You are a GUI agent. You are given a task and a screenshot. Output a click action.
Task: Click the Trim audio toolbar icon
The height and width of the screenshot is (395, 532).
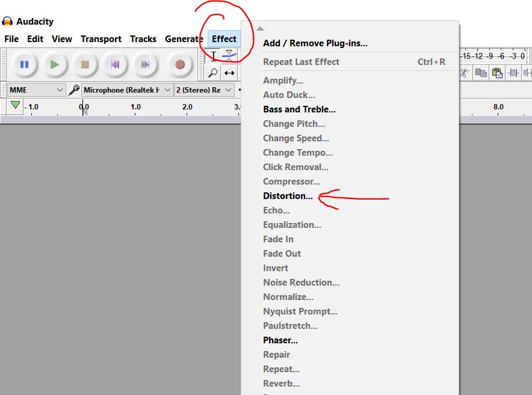[513, 73]
